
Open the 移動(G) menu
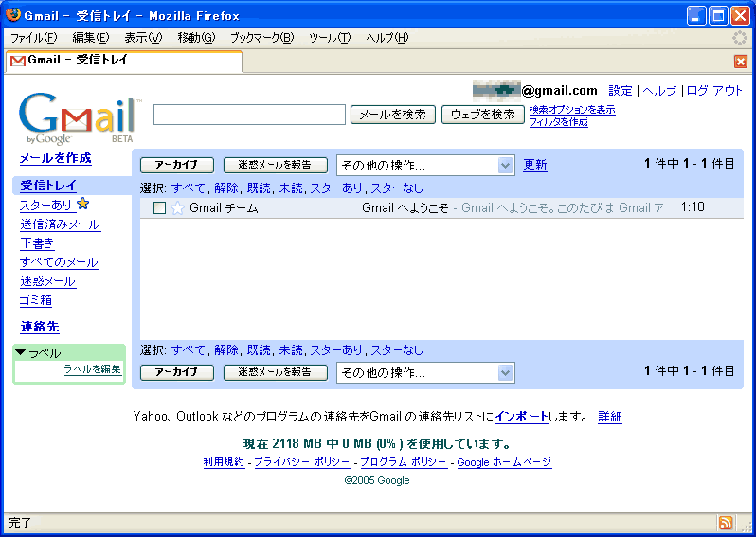pyautogui.click(x=196, y=38)
